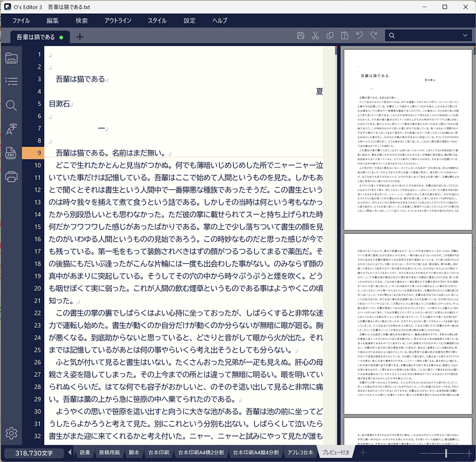Screen dimensions: 476x462
Task: Click the editor vertical scrollbar thumb
Action: pos(336,51)
